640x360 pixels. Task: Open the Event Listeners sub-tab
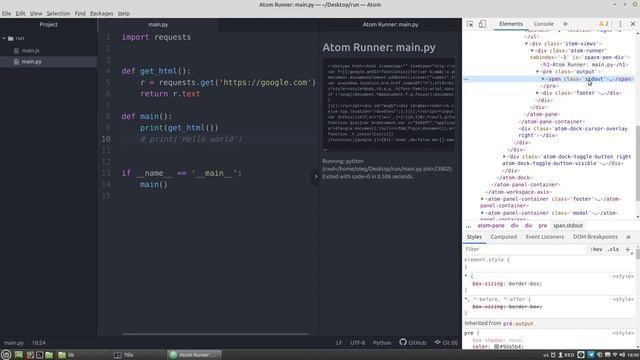pyautogui.click(x=544, y=237)
